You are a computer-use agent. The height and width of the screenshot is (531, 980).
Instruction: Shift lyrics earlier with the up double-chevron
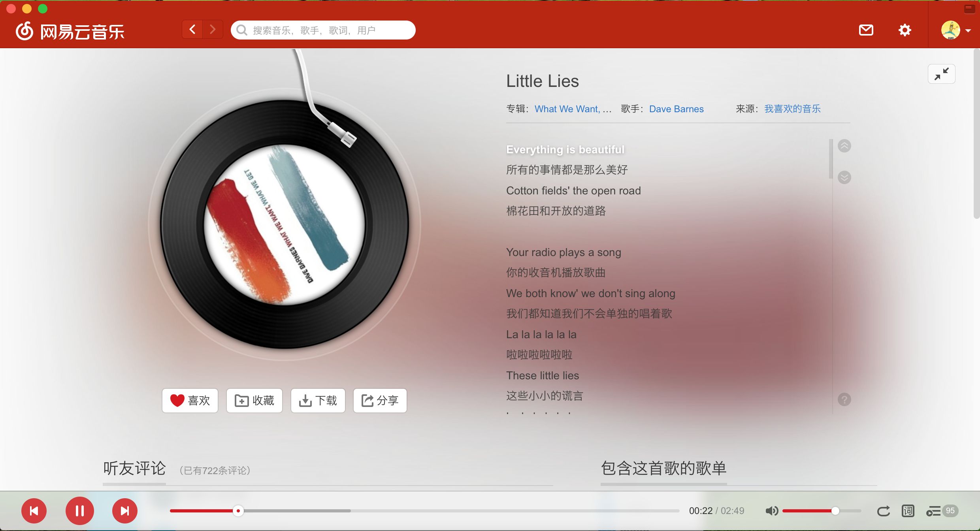click(x=844, y=146)
